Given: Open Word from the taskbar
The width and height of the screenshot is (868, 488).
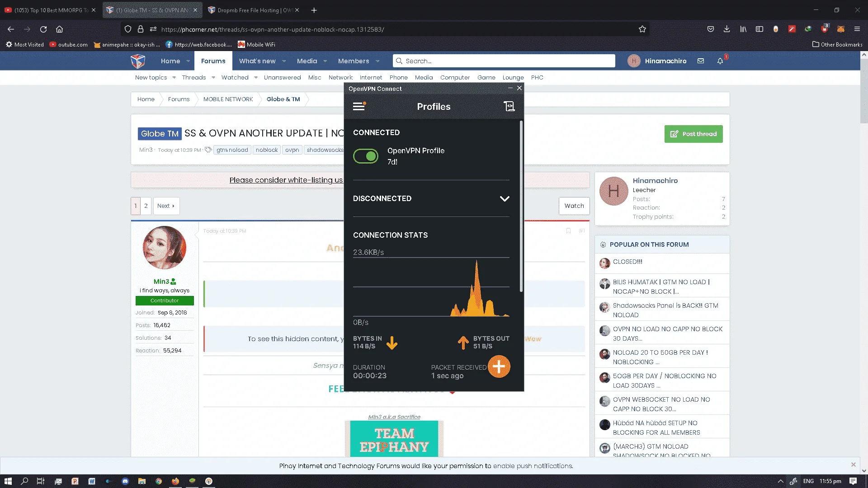Looking at the screenshot, I should [x=92, y=481].
